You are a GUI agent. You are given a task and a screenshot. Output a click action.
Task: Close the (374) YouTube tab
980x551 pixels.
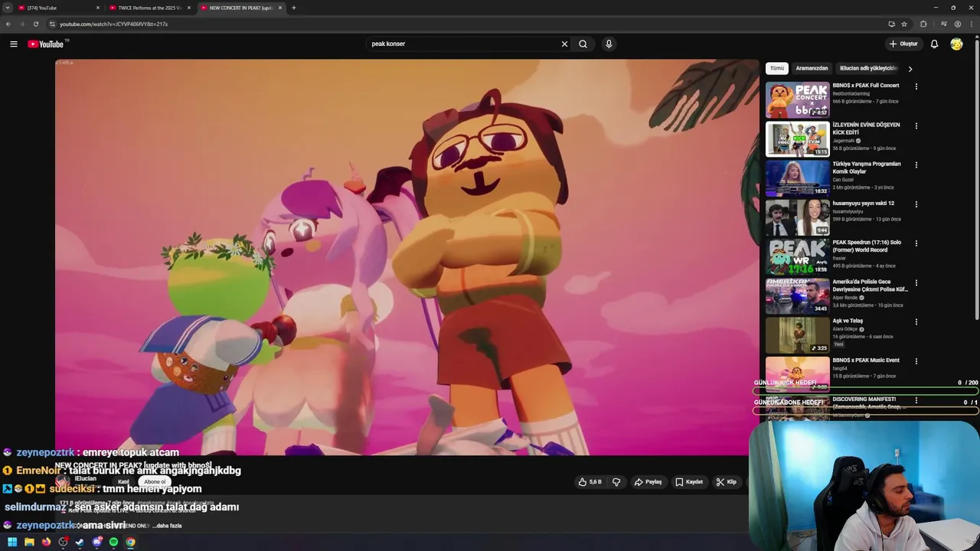coord(98,8)
